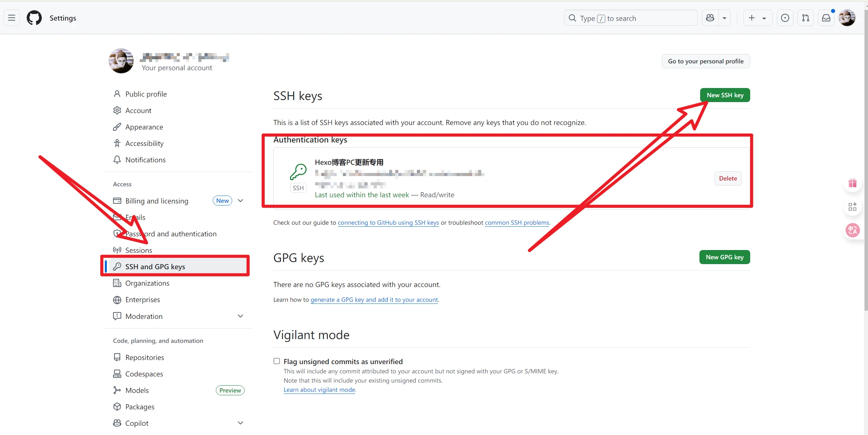Screen dimensions: 868x435
Task: Open user avatar menu in header
Action: [x=847, y=18]
